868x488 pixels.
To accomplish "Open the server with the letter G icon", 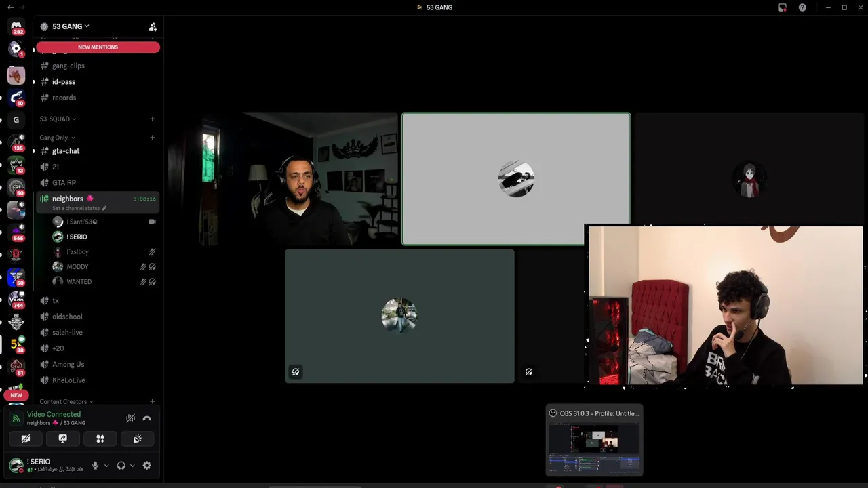I will (x=16, y=120).
